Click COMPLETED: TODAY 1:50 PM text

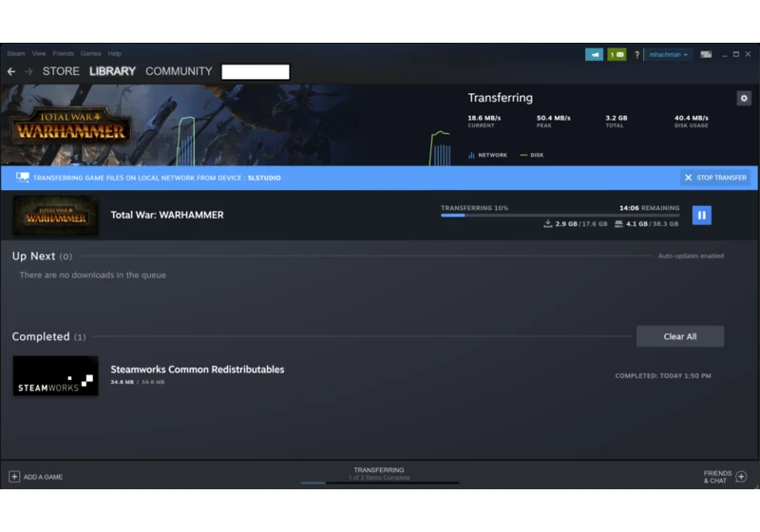click(x=663, y=375)
